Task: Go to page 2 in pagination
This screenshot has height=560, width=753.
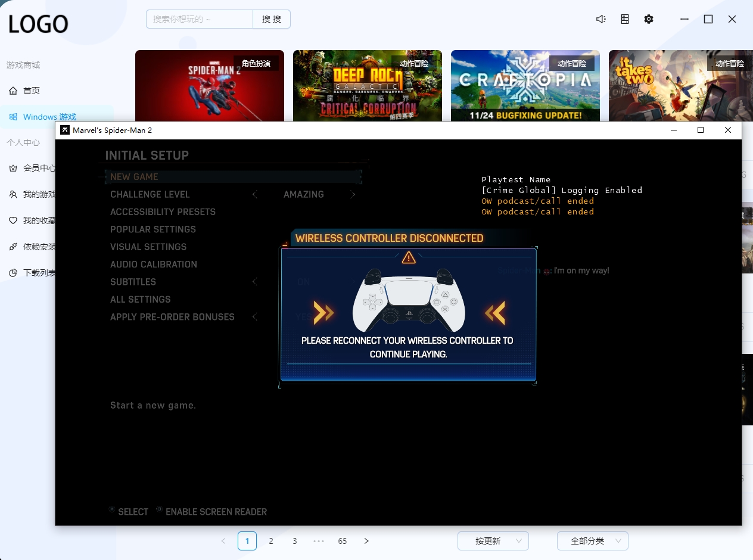Action: coord(271,541)
